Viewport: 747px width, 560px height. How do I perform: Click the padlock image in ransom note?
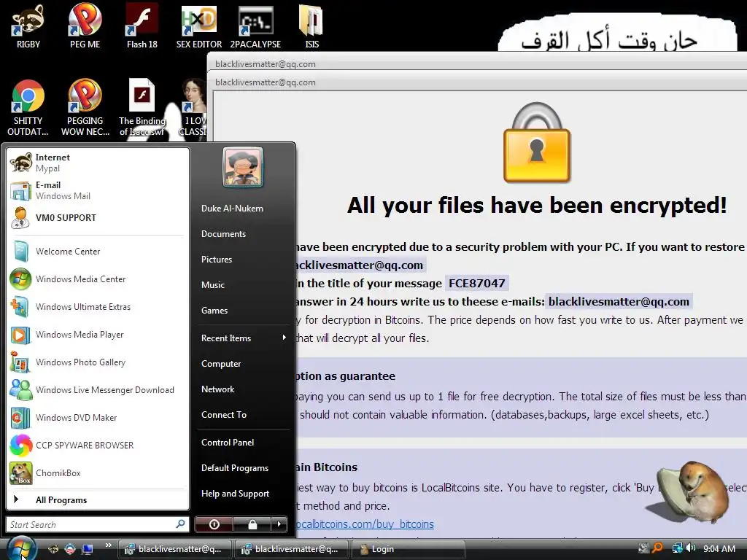point(537,142)
